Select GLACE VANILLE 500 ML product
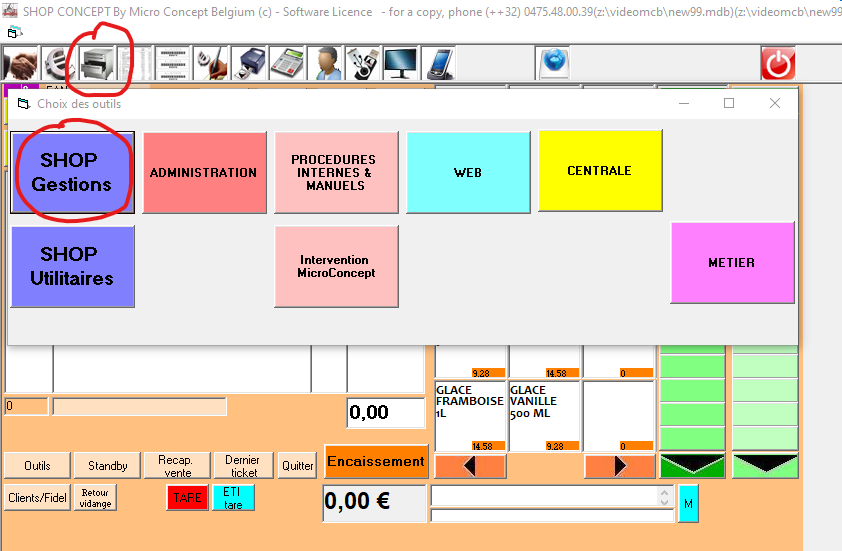Screen dimensions: 842x551 [x=545, y=416]
